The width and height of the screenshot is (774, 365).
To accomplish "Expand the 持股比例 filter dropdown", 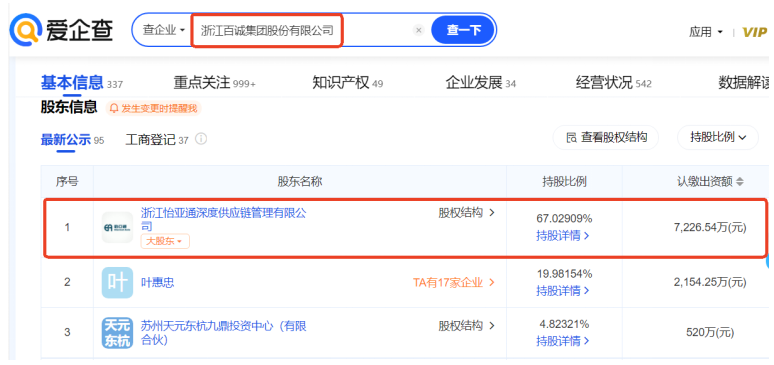I will [x=718, y=137].
